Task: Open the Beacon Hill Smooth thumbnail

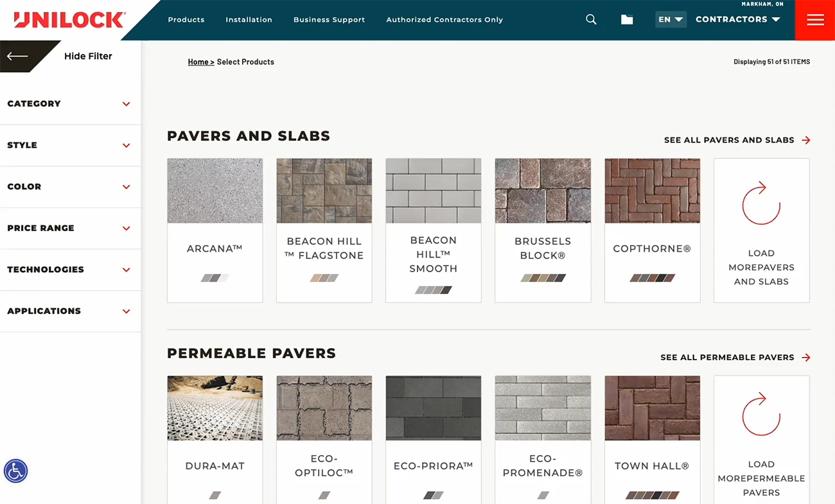Action: click(434, 191)
